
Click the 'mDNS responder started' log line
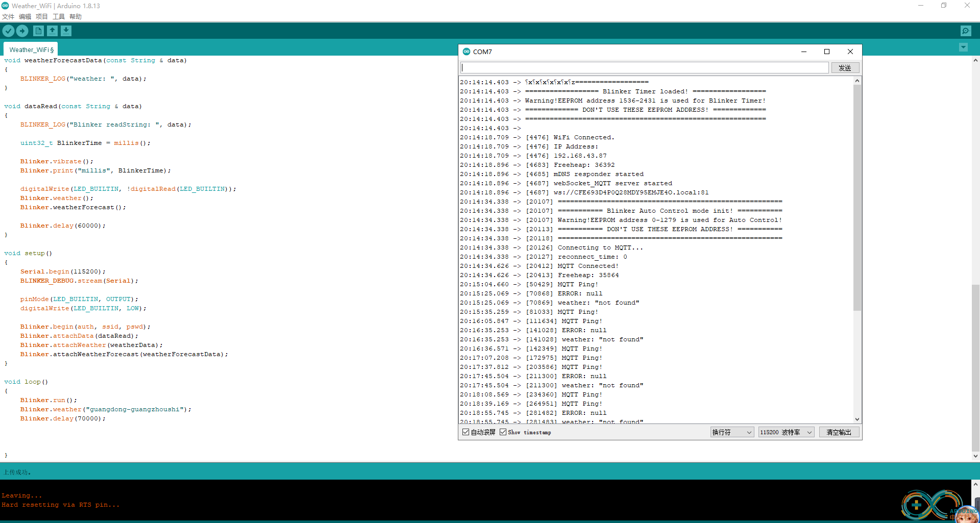[552, 174]
